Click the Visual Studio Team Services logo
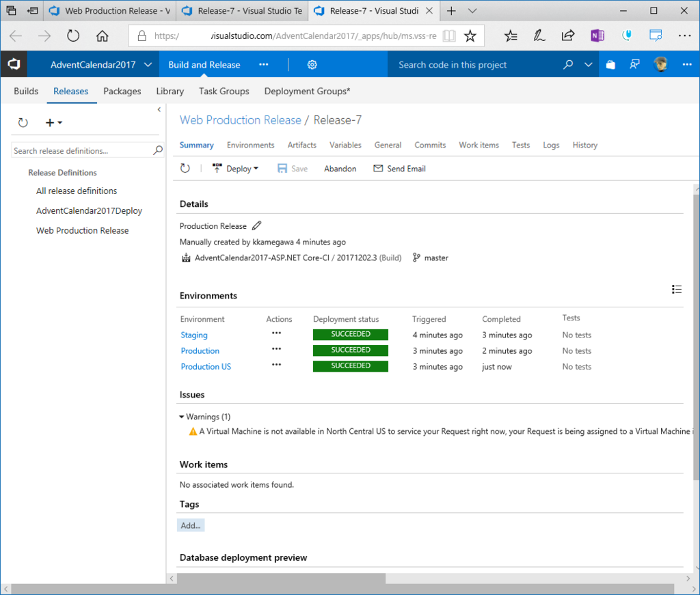700x595 pixels. pos(14,64)
